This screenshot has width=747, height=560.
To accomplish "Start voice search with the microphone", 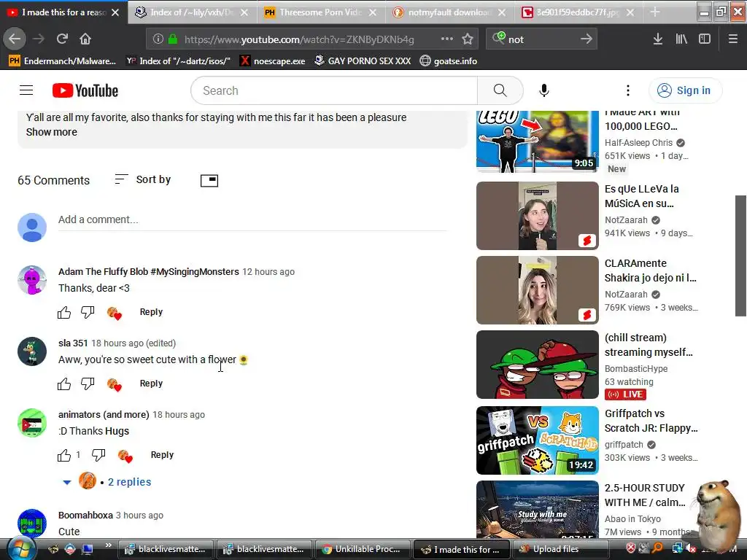I will tap(543, 90).
